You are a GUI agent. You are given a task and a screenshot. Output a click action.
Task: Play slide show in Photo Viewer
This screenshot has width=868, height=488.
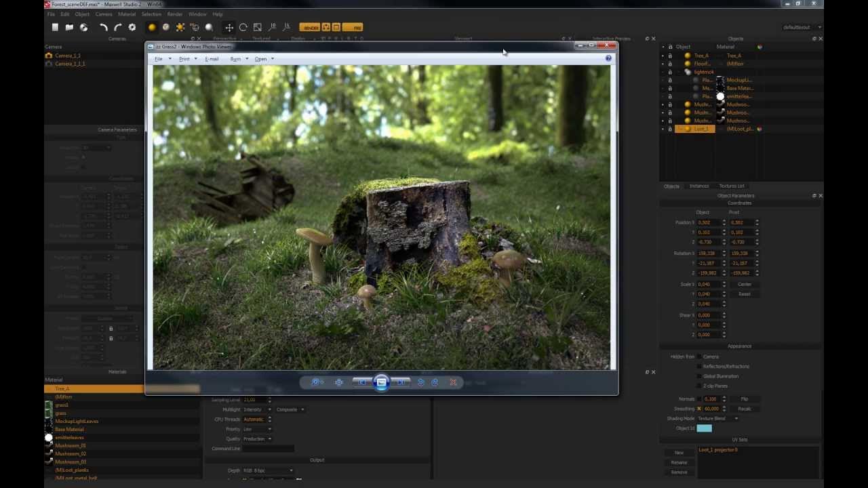tap(381, 382)
